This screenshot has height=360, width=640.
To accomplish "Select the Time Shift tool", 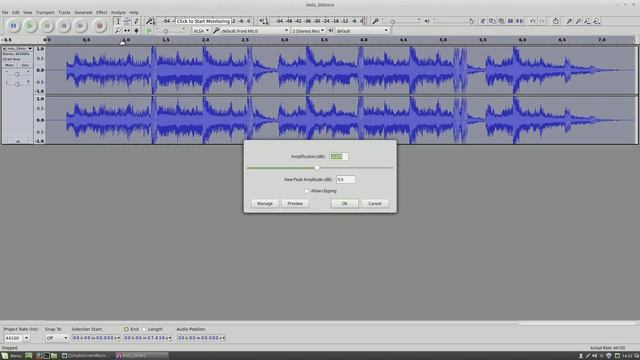I will [127, 31].
